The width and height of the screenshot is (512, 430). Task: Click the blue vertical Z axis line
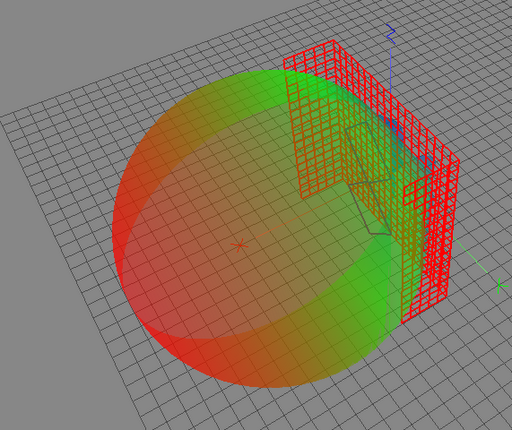coord(391,70)
